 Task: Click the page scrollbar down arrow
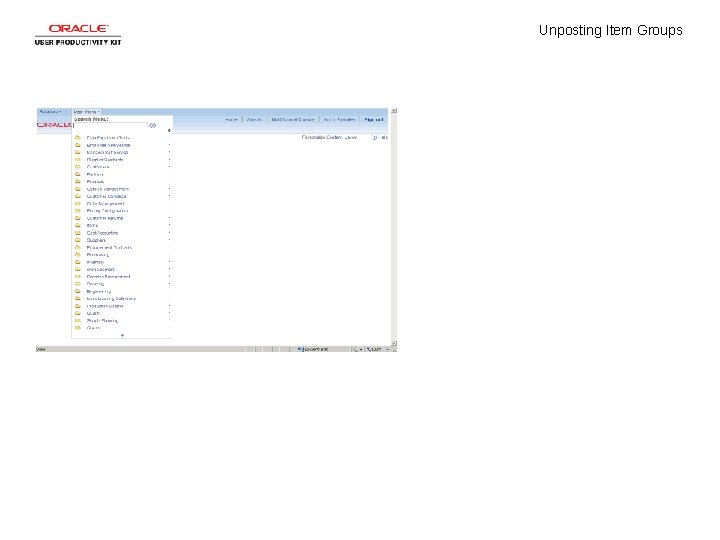394,343
